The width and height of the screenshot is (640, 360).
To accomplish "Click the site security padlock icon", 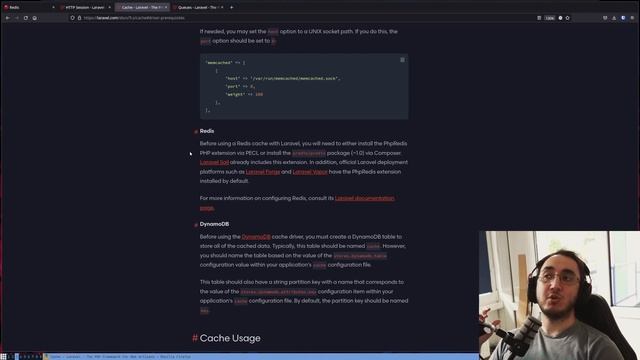I will [x=79, y=18].
